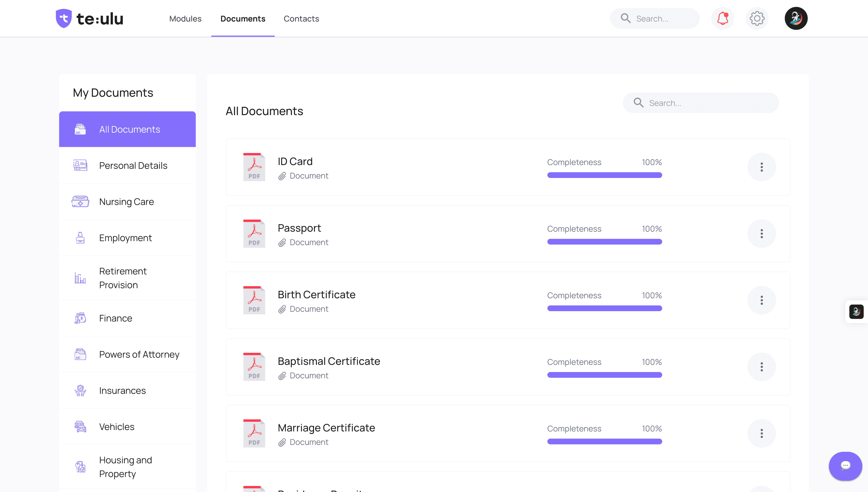Click into the documents search field
Image resolution: width=868 pixels, height=492 pixels.
pyautogui.click(x=700, y=103)
